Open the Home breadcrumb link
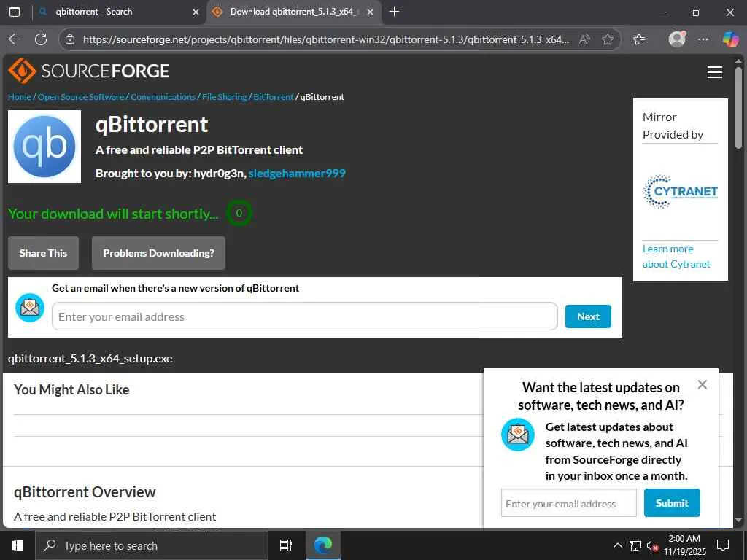 (20, 97)
